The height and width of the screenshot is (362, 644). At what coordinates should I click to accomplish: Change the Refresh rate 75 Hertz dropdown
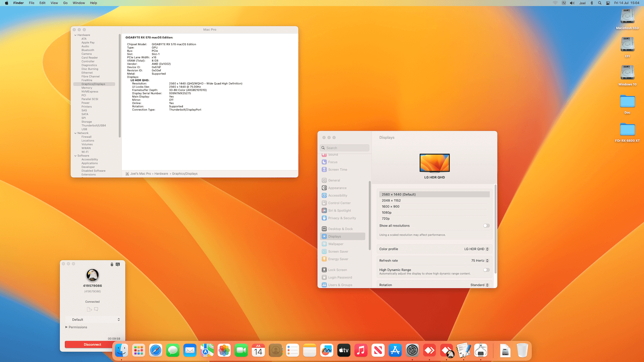480,260
